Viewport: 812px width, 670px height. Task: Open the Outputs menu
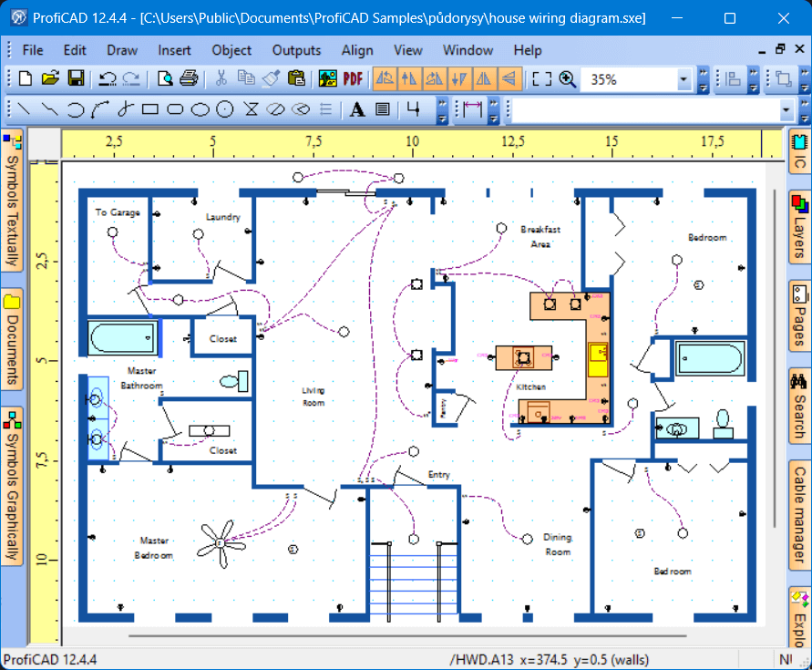(x=296, y=50)
